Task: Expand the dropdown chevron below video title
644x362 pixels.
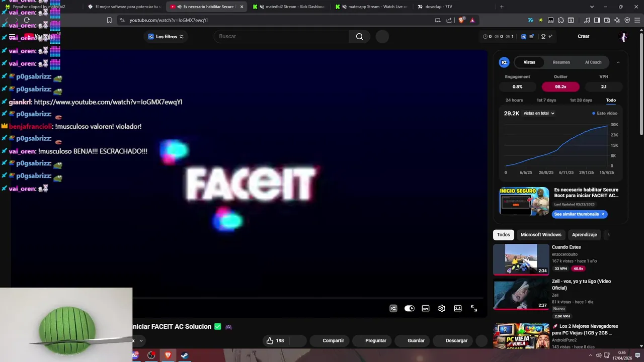Action: (x=141, y=340)
